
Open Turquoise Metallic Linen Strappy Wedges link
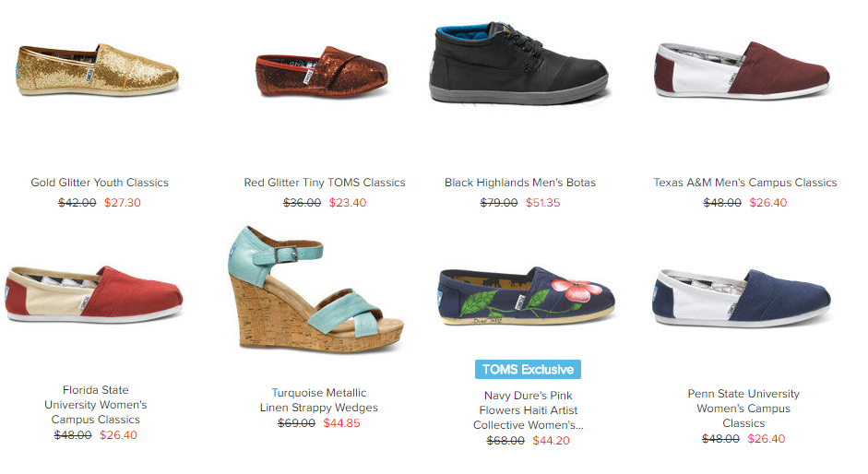[319, 400]
